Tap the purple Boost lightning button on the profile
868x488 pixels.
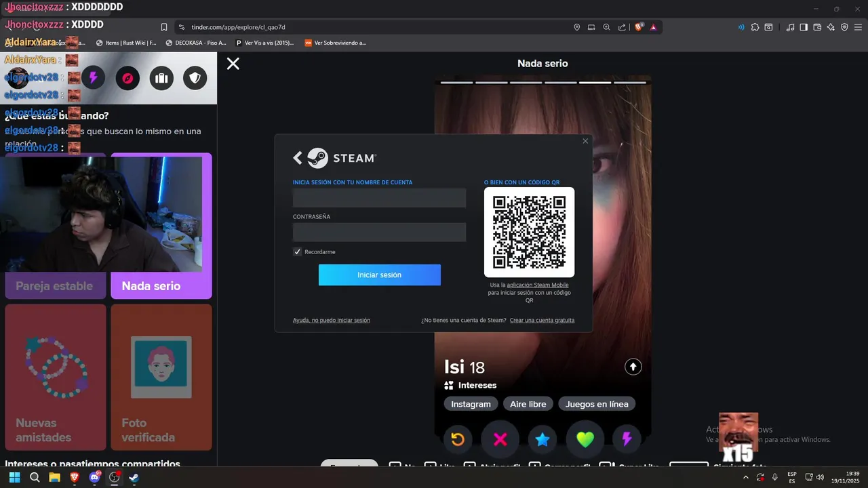pyautogui.click(x=627, y=439)
